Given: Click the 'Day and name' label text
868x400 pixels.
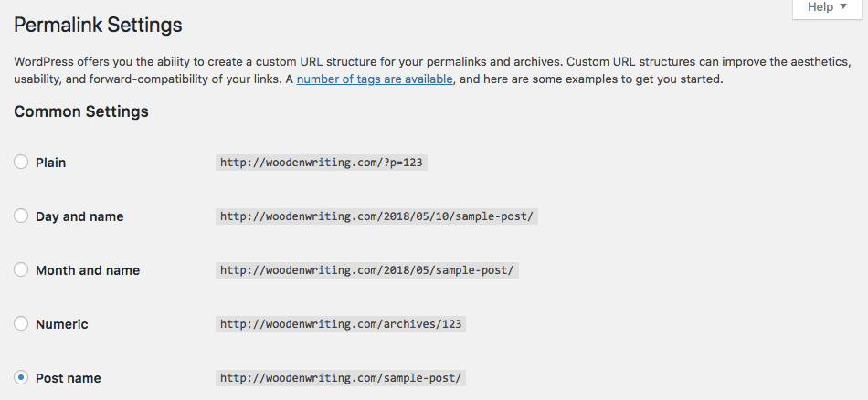Looking at the screenshot, I should click(x=79, y=216).
